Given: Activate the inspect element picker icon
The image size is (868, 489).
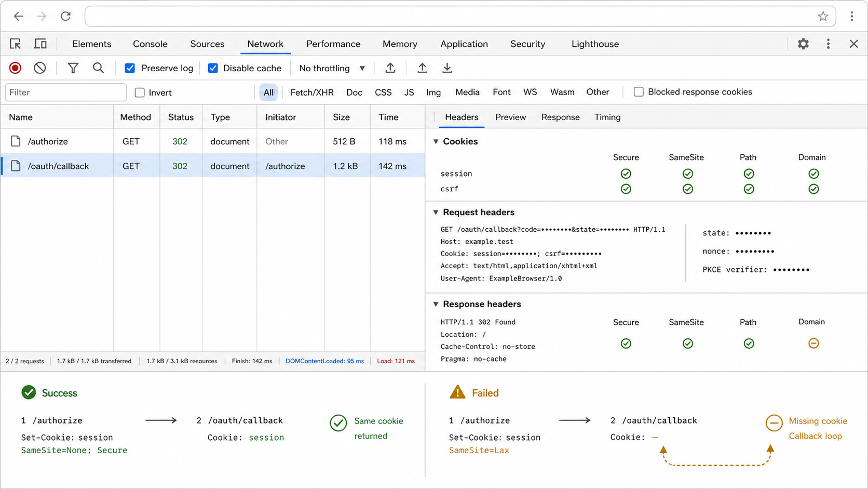Looking at the screenshot, I should pyautogui.click(x=16, y=44).
